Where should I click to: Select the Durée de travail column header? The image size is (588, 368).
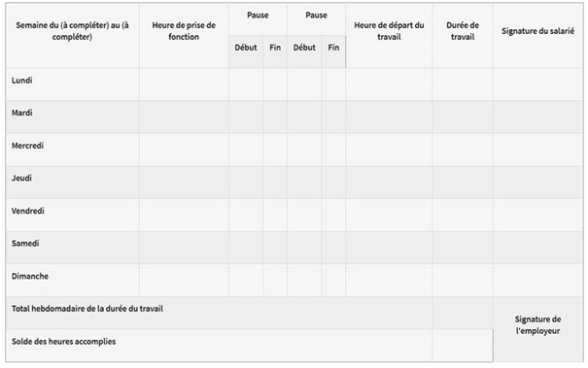coord(463,36)
